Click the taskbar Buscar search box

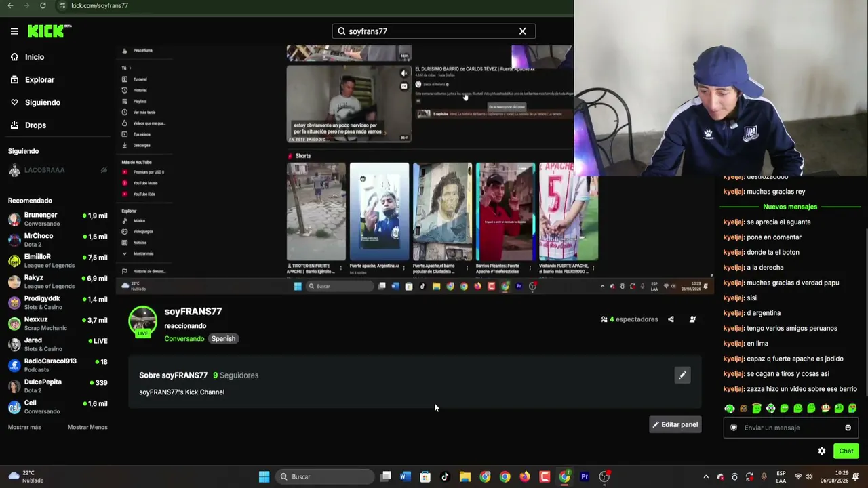click(x=325, y=476)
